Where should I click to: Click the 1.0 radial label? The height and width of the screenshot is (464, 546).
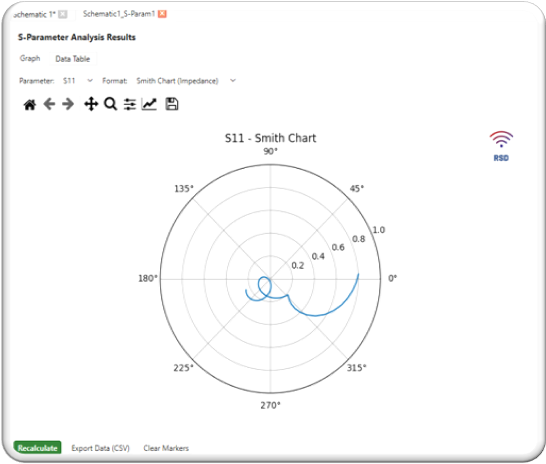coord(379,230)
